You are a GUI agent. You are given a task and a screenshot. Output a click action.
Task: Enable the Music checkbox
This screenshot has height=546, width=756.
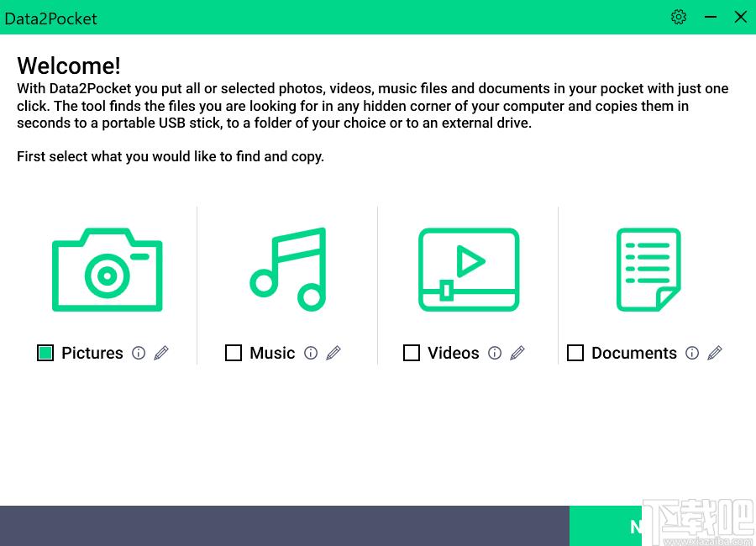pyautogui.click(x=234, y=353)
